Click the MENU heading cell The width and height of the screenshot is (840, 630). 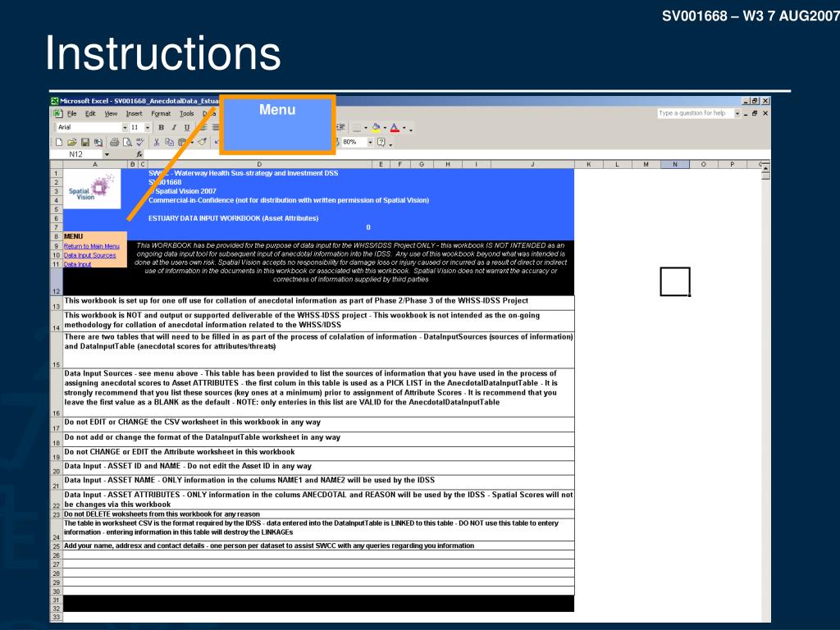pyautogui.click(x=95, y=236)
